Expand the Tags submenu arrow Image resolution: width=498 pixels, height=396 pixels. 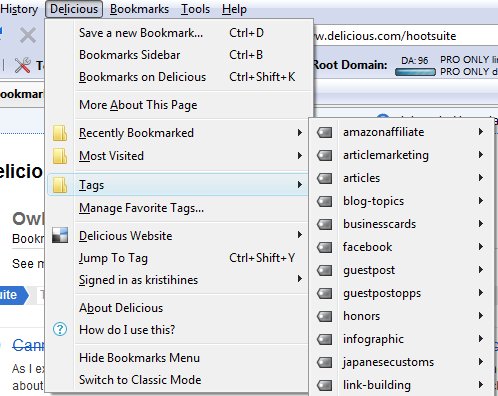point(300,185)
